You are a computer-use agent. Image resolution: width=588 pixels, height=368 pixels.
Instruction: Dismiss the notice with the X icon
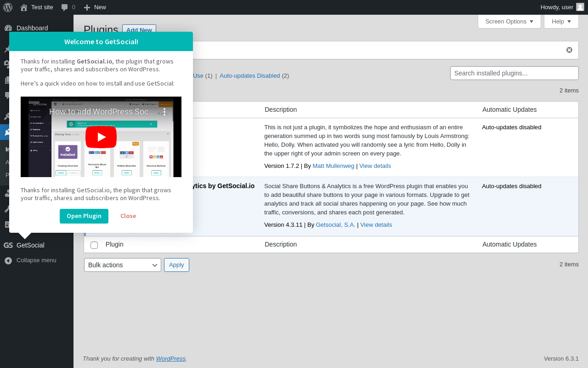coord(569,50)
